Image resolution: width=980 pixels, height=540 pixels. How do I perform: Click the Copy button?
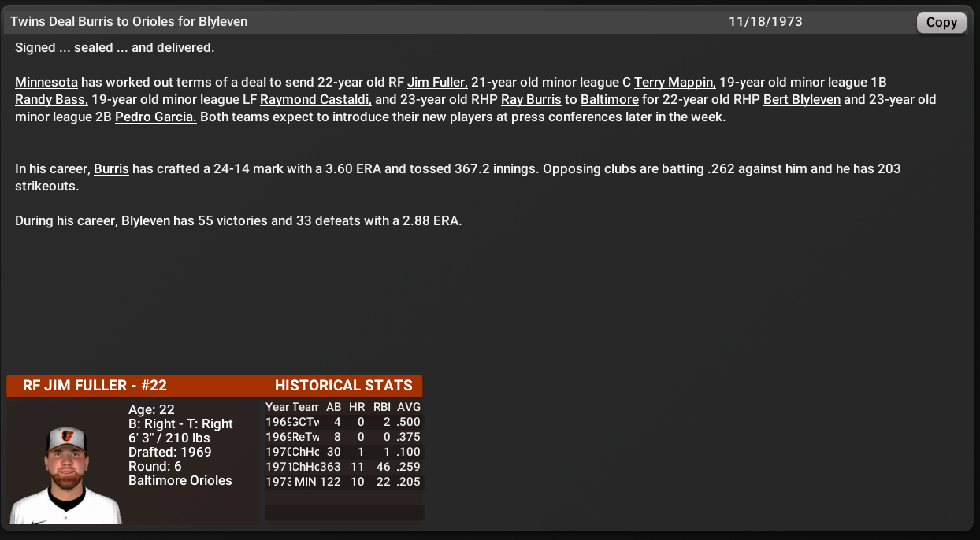(x=941, y=22)
